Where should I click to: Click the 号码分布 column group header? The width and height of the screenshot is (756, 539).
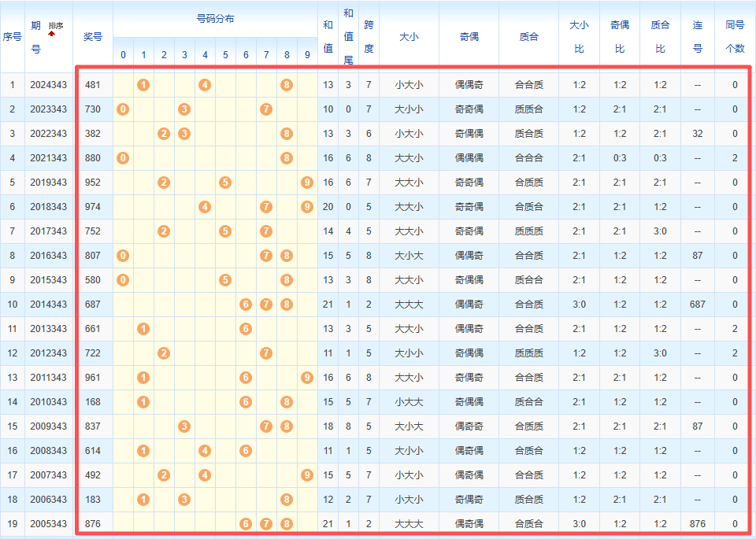[215, 19]
